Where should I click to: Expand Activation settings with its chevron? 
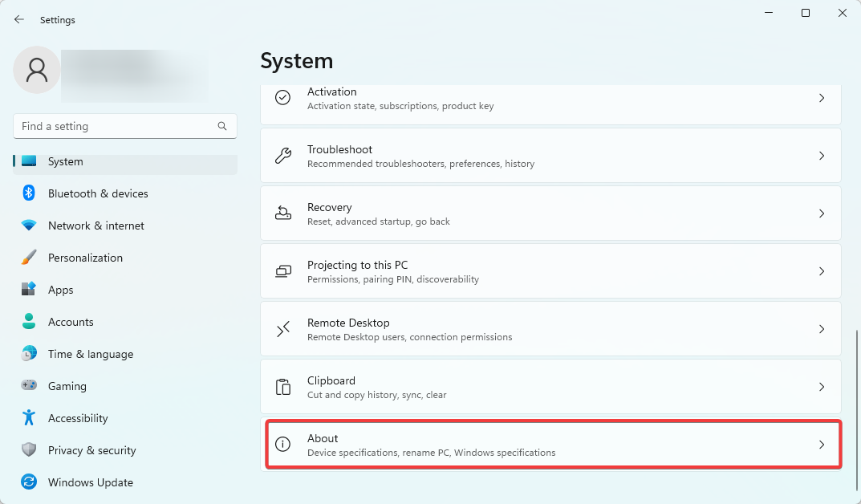tap(822, 98)
